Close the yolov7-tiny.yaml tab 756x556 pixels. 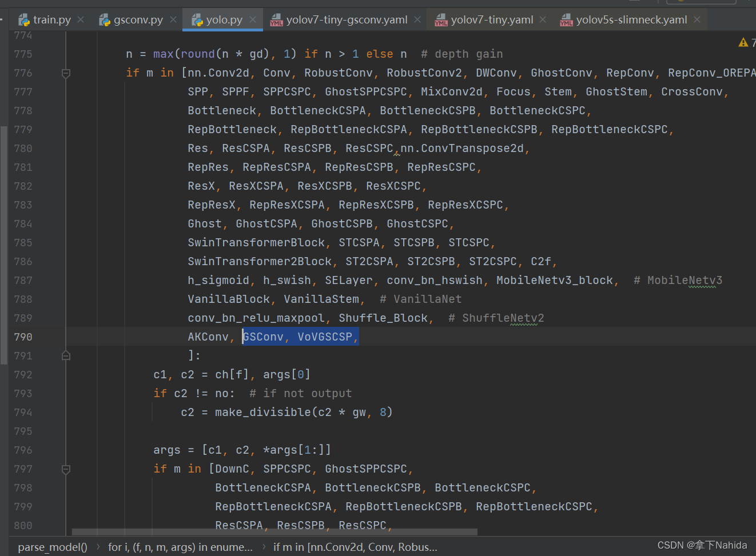coord(543,19)
